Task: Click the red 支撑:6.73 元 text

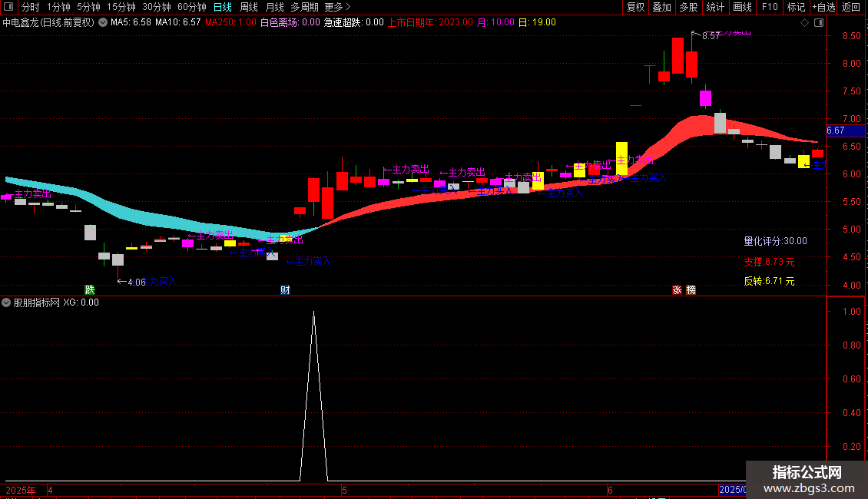Action: click(x=769, y=262)
